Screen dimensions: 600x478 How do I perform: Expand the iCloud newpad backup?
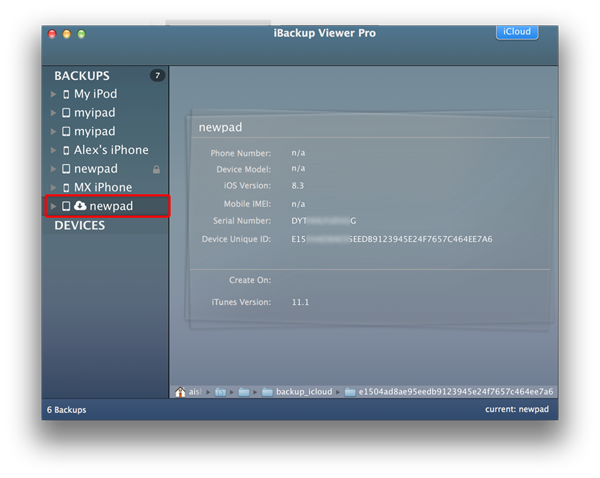(54, 206)
